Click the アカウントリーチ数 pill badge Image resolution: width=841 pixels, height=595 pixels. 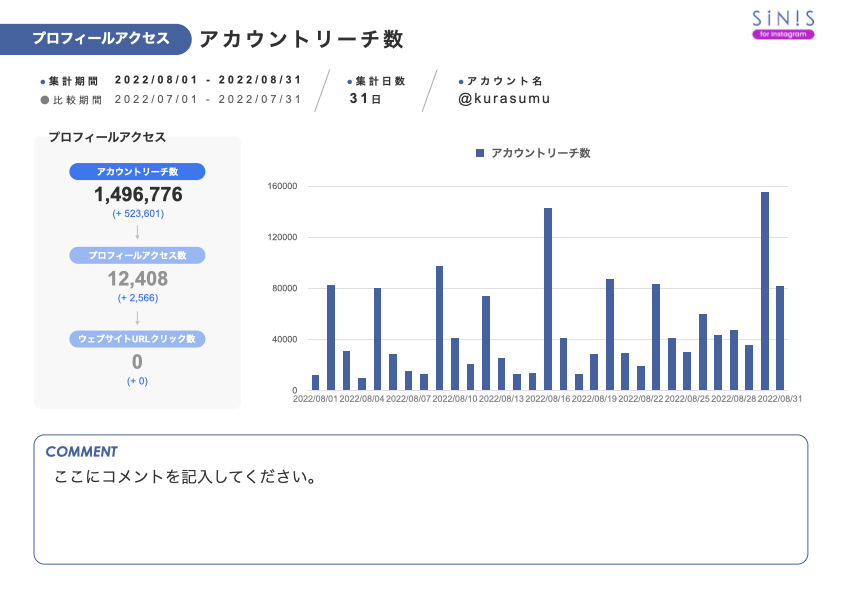139,171
